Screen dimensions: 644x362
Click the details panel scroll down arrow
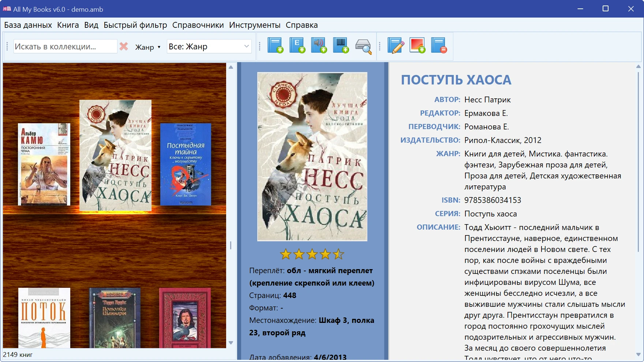coord(639,354)
